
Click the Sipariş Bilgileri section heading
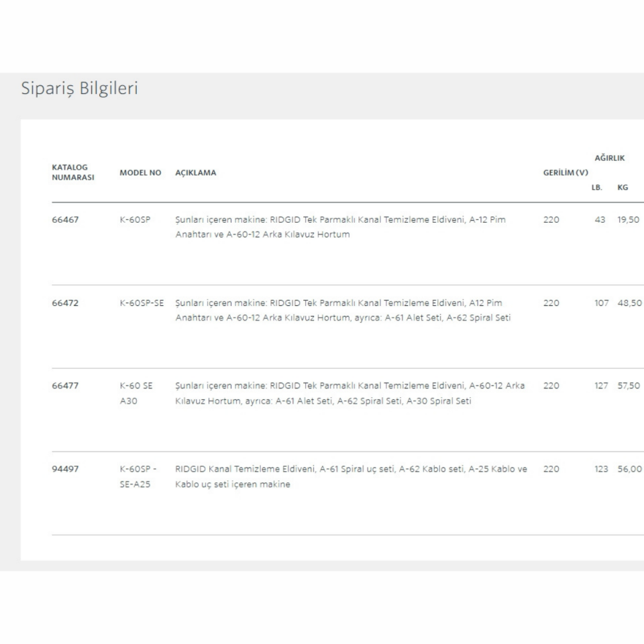tap(79, 89)
